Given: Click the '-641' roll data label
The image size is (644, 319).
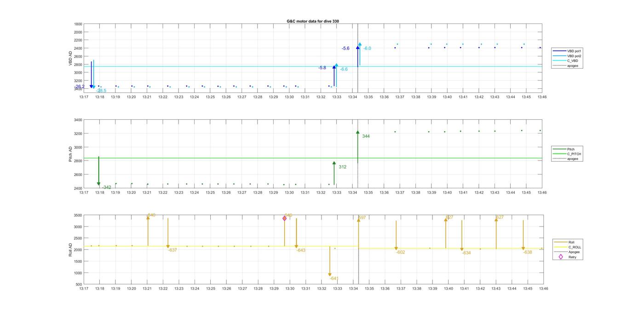Looking at the screenshot, I should pos(334,278).
